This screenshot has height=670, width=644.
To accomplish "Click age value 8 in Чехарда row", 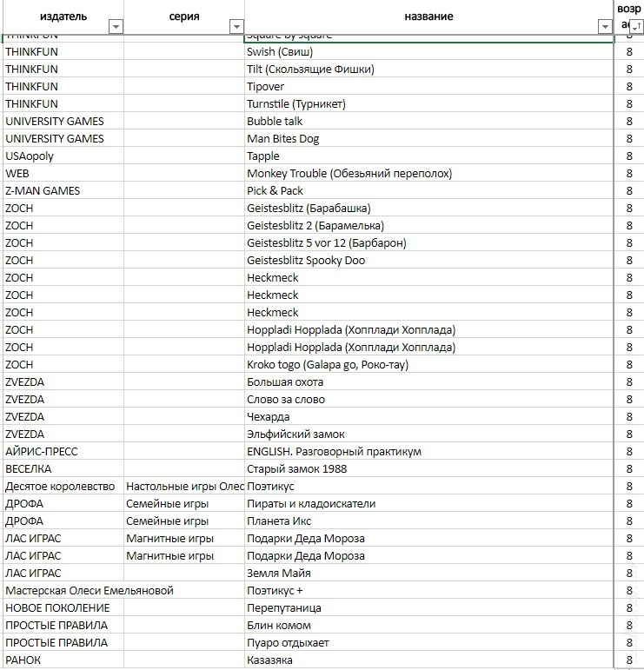I will pos(629,416).
